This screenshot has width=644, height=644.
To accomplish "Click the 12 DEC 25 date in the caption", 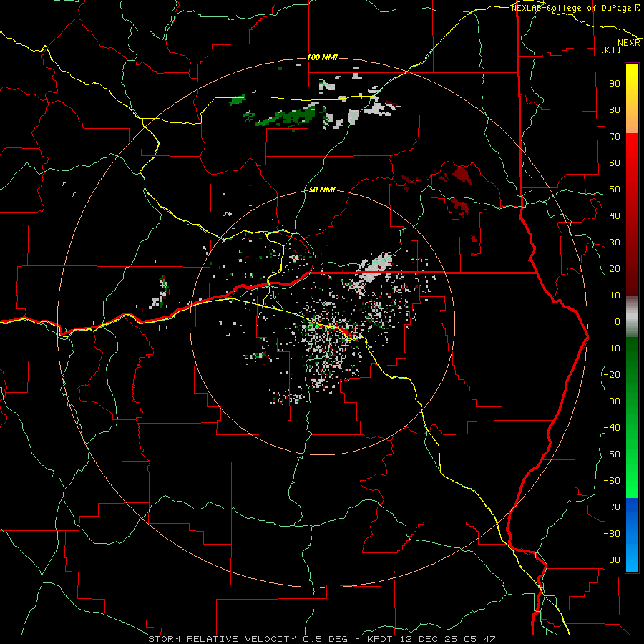I will pyautogui.click(x=429, y=639).
